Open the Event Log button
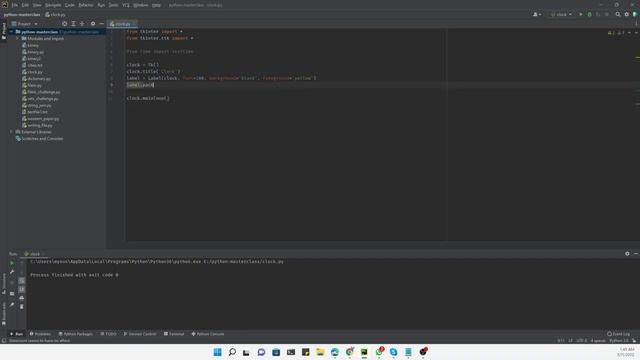The height and width of the screenshot is (360, 640). [618, 334]
